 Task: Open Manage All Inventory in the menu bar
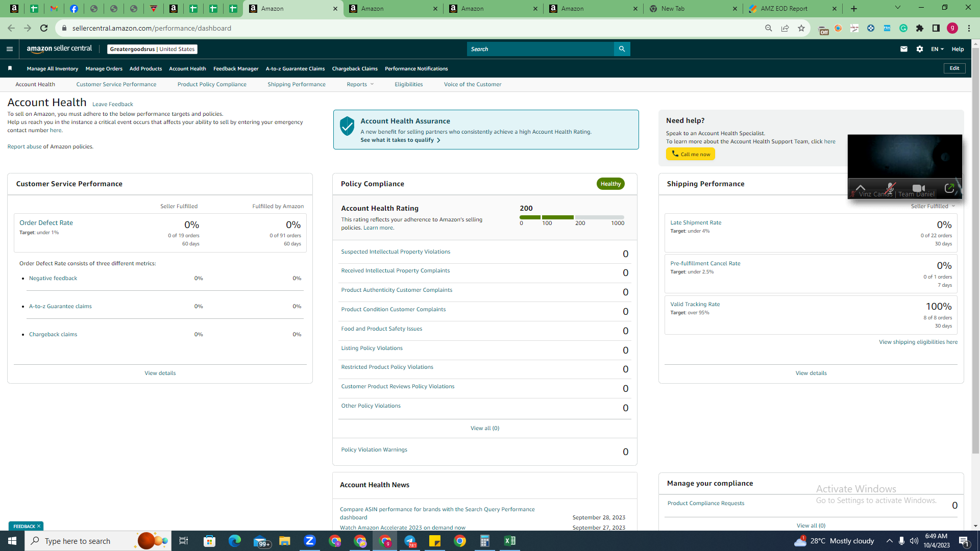[53, 69]
